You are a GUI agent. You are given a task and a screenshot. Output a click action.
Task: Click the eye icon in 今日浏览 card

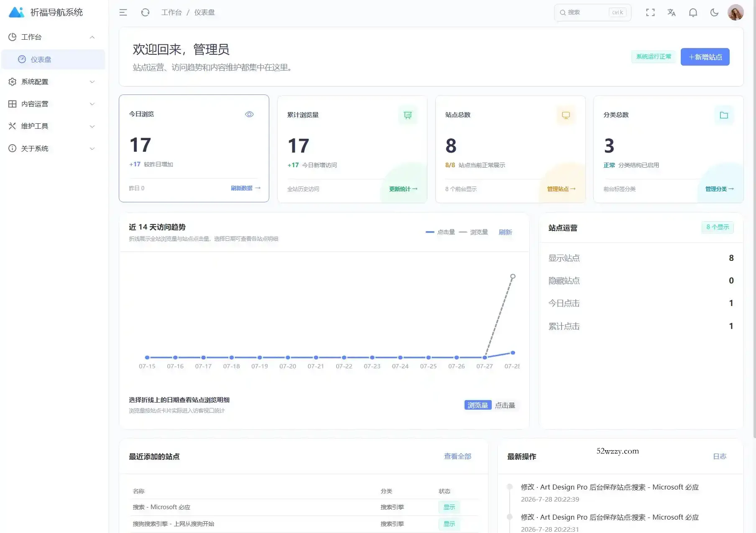click(249, 114)
